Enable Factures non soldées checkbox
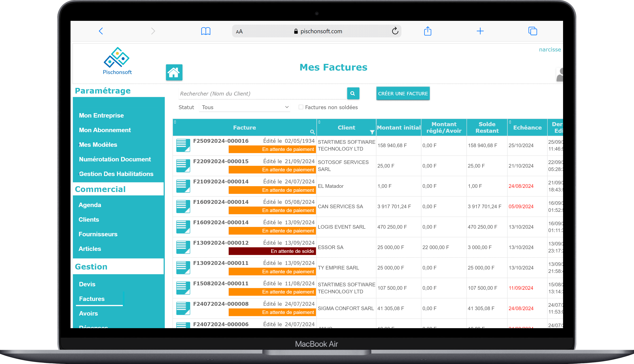 tap(301, 107)
